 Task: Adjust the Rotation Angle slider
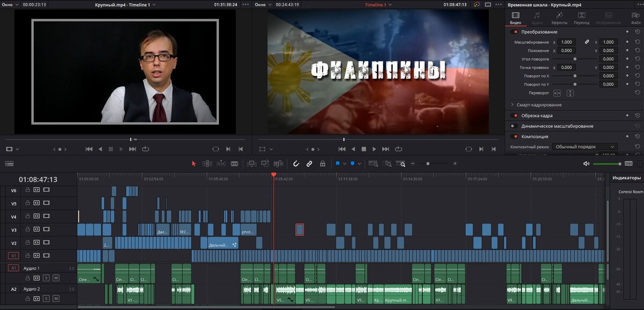tap(575, 59)
